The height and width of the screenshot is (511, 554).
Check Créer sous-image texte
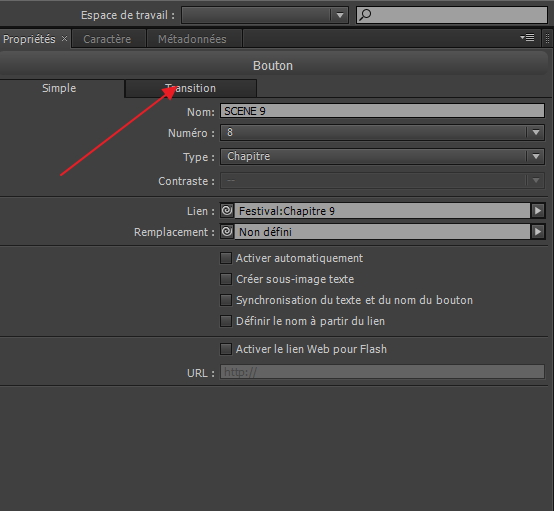(x=226, y=279)
